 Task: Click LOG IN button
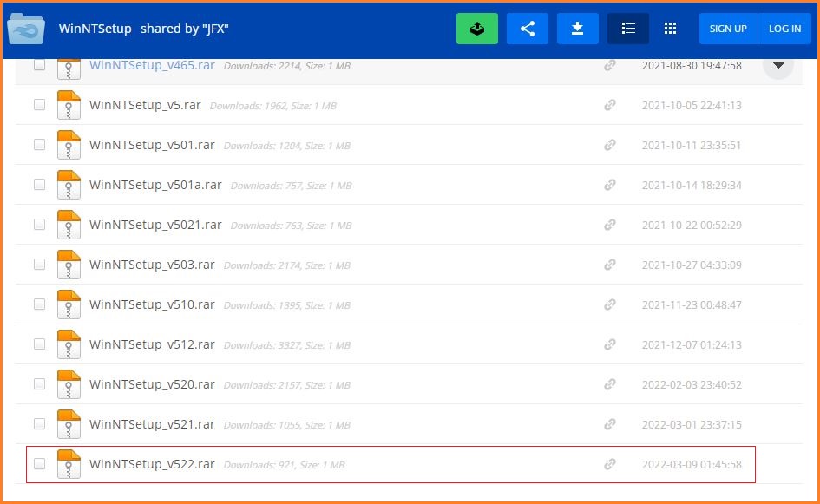coord(784,29)
